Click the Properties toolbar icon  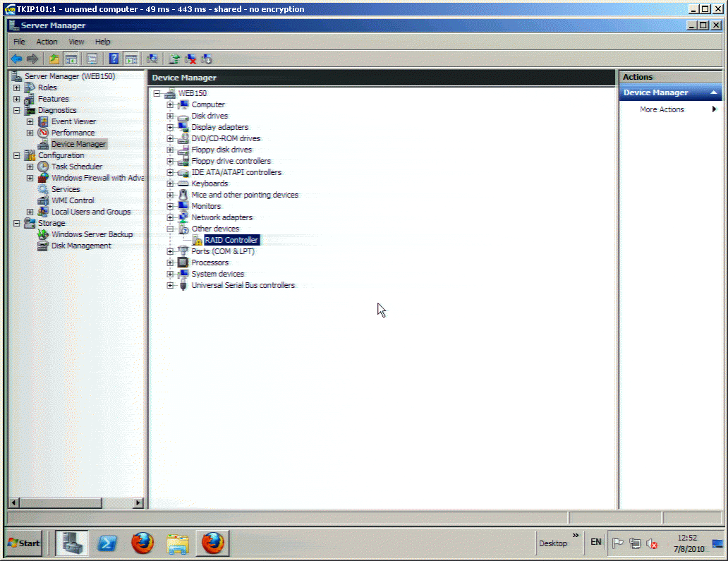tap(92, 59)
